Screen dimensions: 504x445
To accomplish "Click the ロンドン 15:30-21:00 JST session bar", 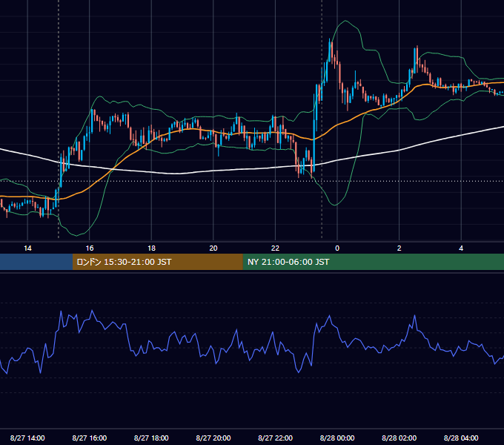I will click(157, 262).
